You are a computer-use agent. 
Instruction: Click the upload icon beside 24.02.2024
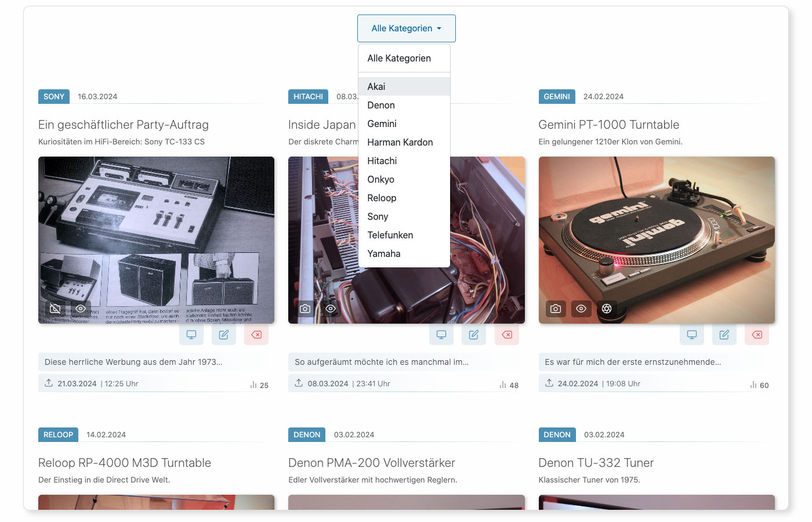(x=549, y=383)
